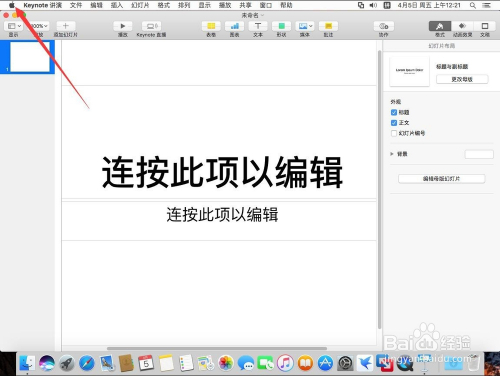The height and width of the screenshot is (376, 500).
Task: Open Spotlight search in the menu bar
Action: tap(473, 5)
